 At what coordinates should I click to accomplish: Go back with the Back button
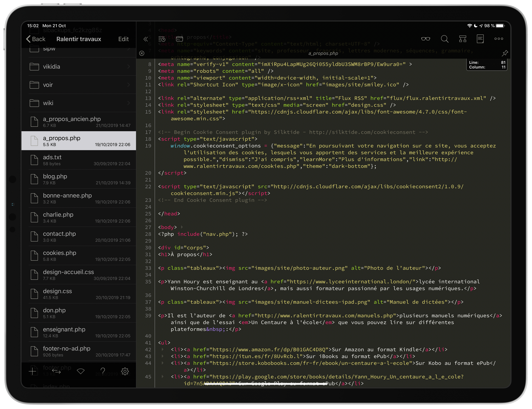36,39
